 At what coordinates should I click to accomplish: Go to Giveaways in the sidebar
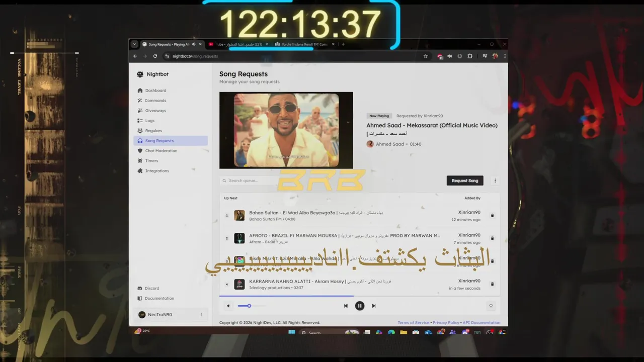pos(171,111)
